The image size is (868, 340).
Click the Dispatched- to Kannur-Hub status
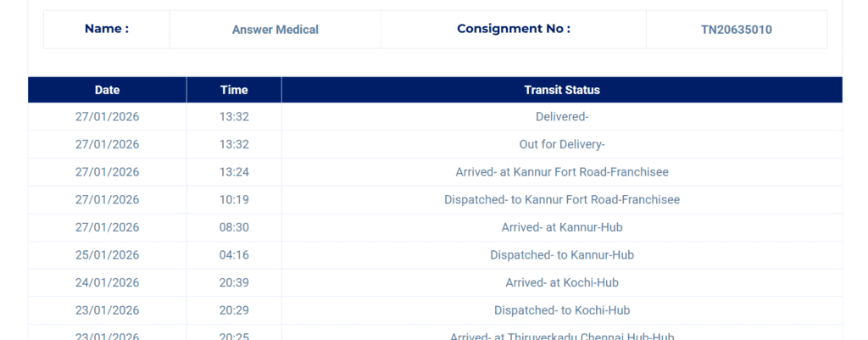tap(561, 255)
